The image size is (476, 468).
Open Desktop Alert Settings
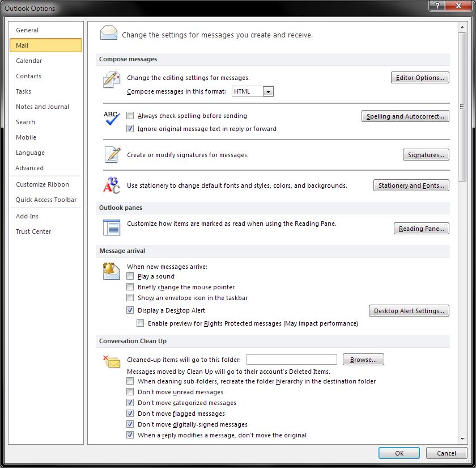tap(409, 311)
